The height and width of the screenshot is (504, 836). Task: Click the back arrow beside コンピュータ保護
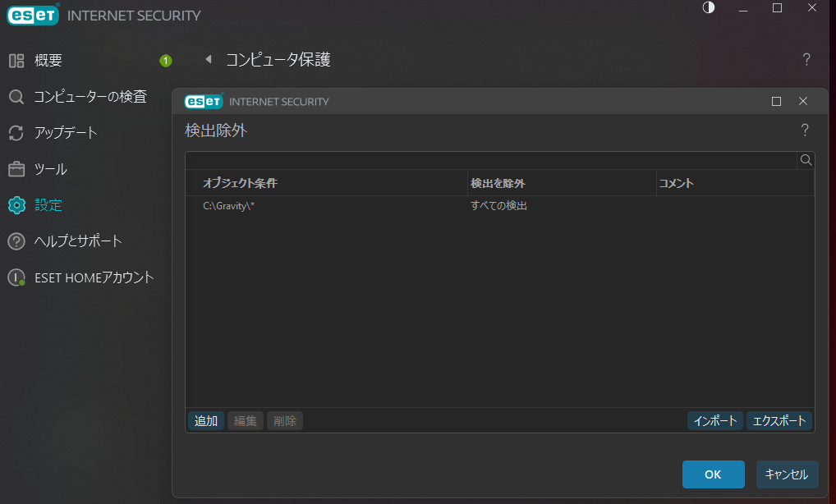(x=209, y=60)
